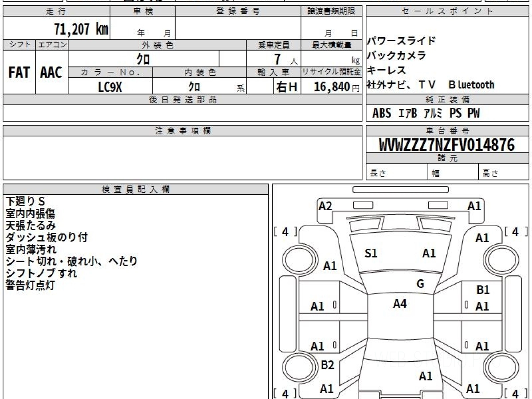Click the 下廻りS inspector note
The width and height of the screenshot is (532, 399).
[25, 202]
